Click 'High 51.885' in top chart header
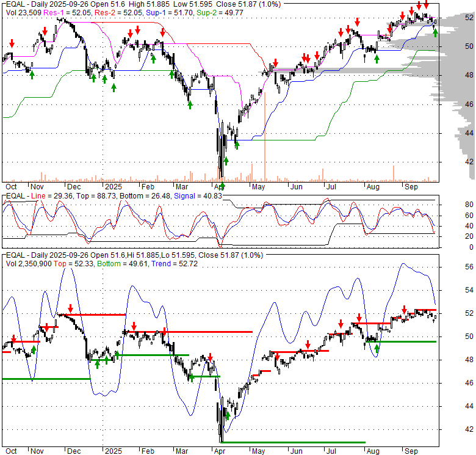 [149, 4]
